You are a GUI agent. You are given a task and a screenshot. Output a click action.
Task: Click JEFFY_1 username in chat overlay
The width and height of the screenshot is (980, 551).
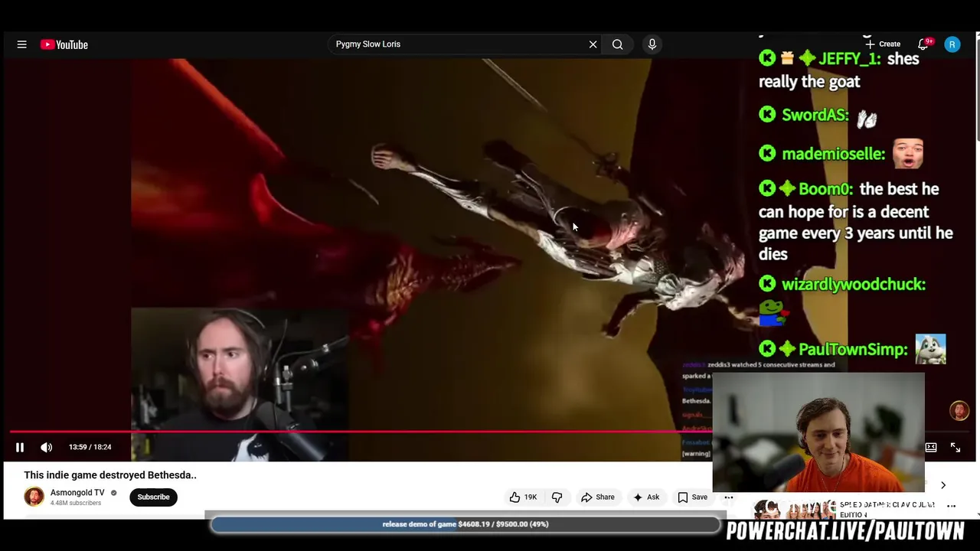coord(849,59)
